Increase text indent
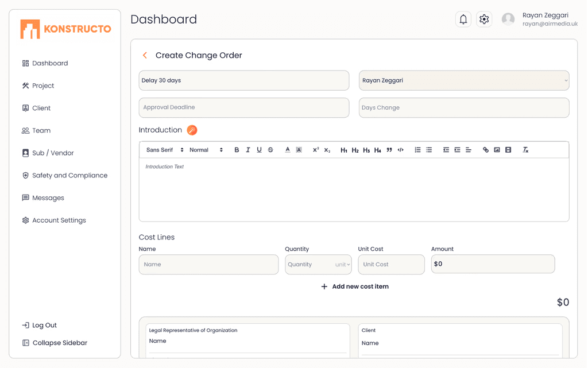 pyautogui.click(x=457, y=150)
